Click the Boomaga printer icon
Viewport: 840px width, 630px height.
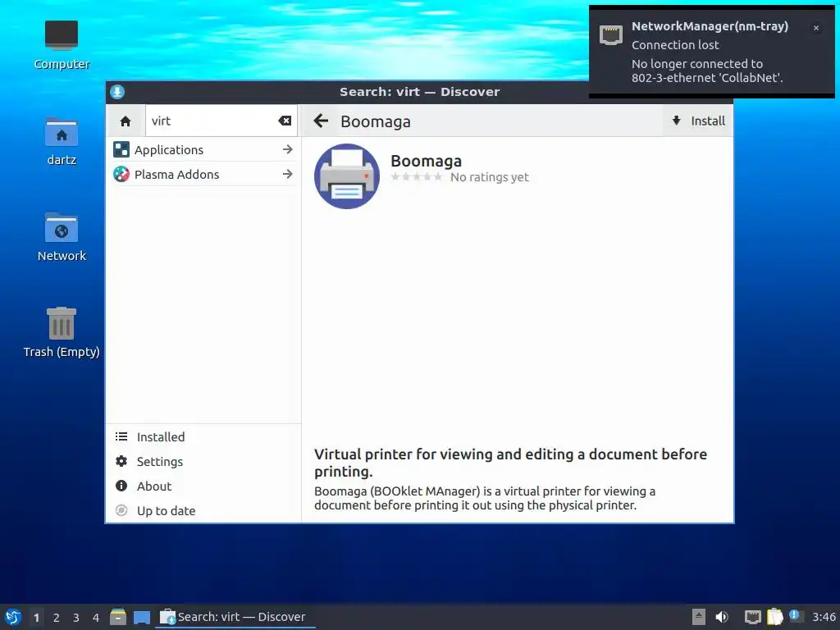point(347,176)
